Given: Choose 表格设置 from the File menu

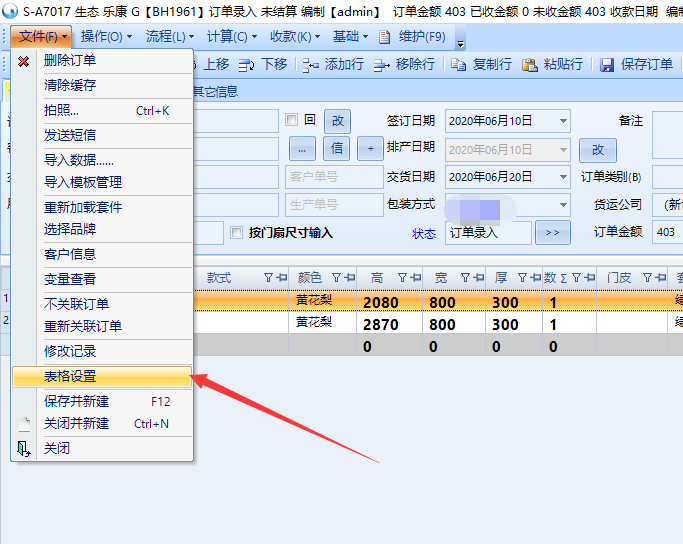Looking at the screenshot, I should click(70, 377).
